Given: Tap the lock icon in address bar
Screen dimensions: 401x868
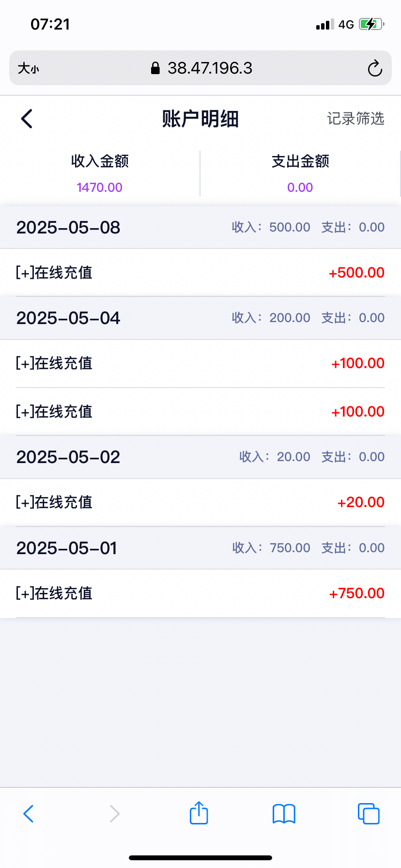Looking at the screenshot, I should 155,68.
